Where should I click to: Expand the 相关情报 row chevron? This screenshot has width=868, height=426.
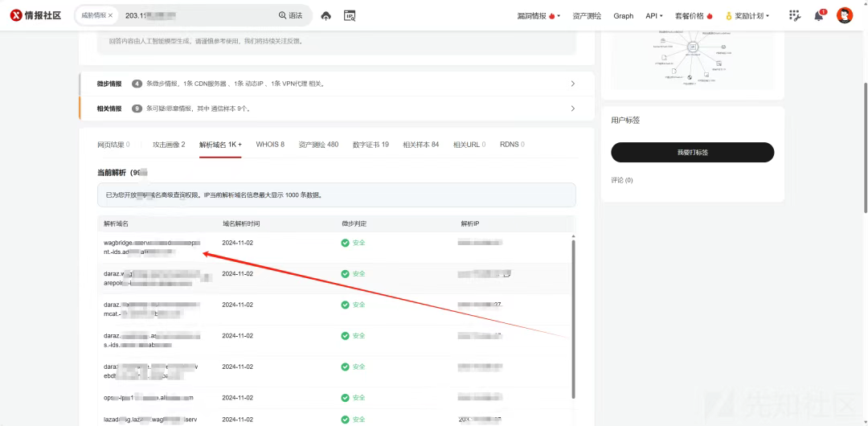coord(573,109)
